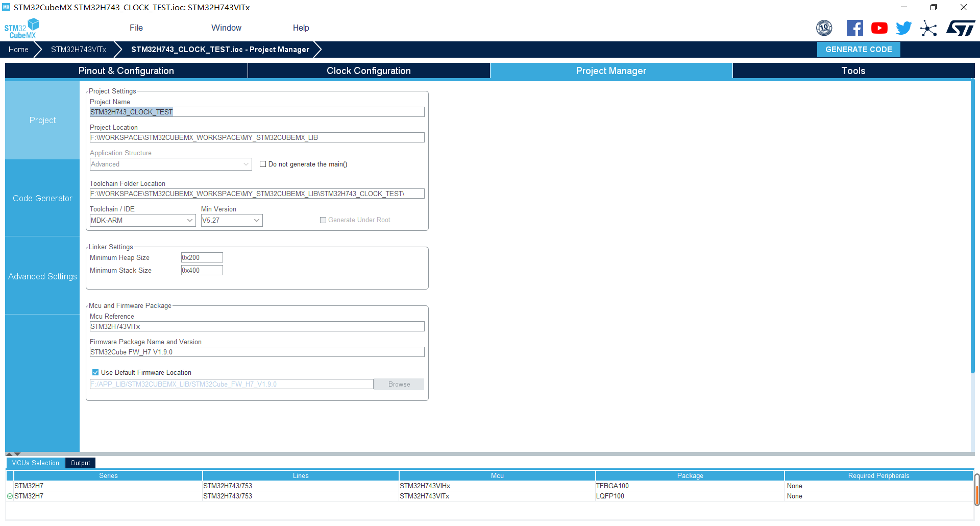Open the Facebook icon link

(854, 28)
